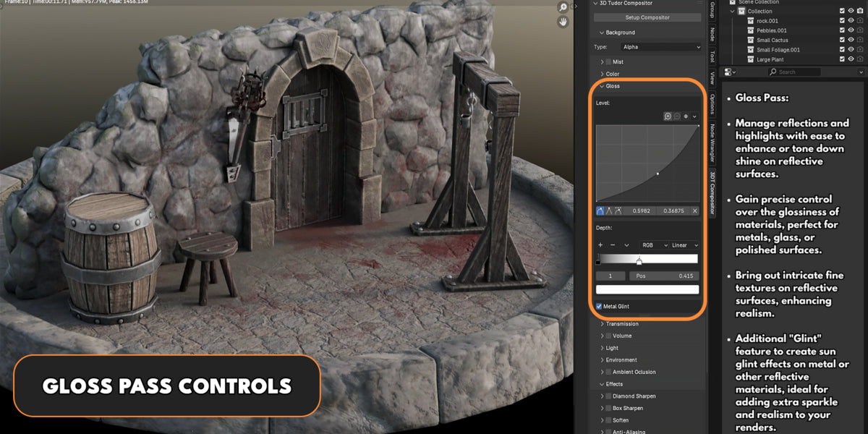This screenshot has height=434, width=868.
Task: Open the Type Alpha dropdown
Action: [661, 47]
